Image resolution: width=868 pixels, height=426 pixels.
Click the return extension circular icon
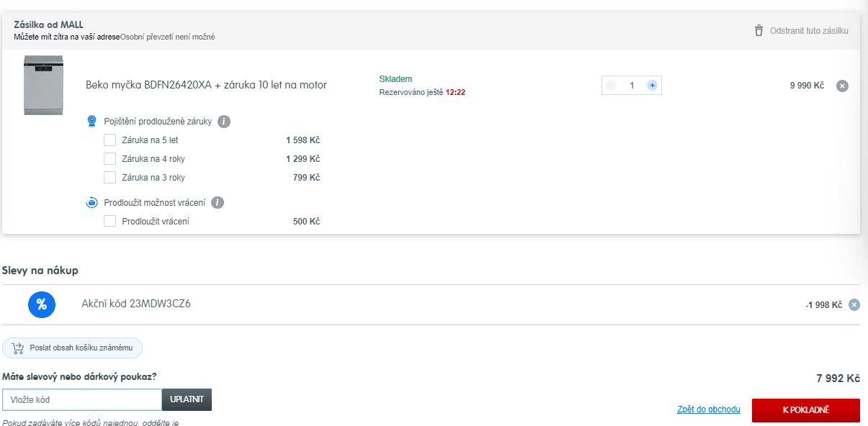point(91,203)
